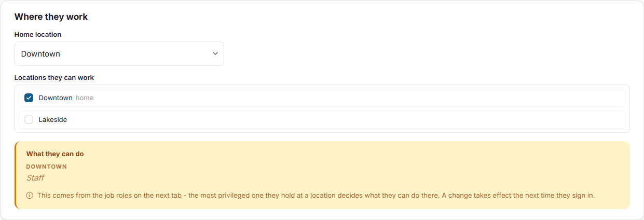Click the 'What they can do' heading

[55, 154]
